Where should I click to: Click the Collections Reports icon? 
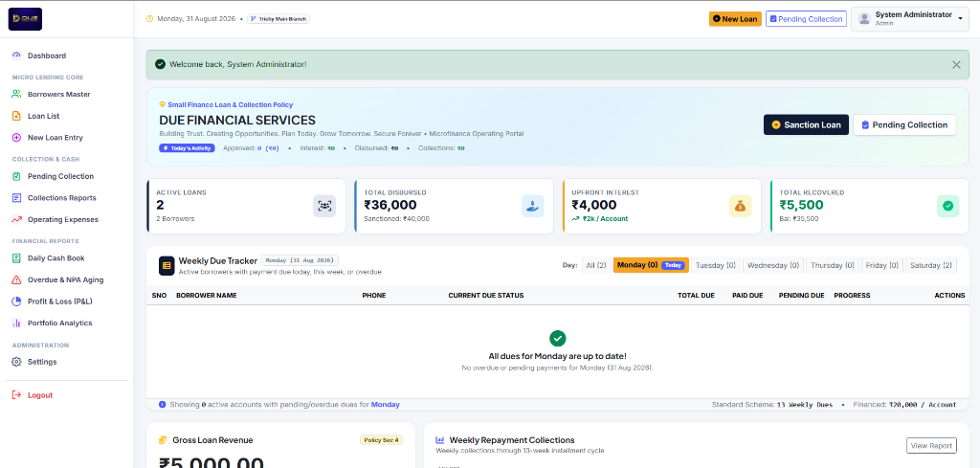16,198
